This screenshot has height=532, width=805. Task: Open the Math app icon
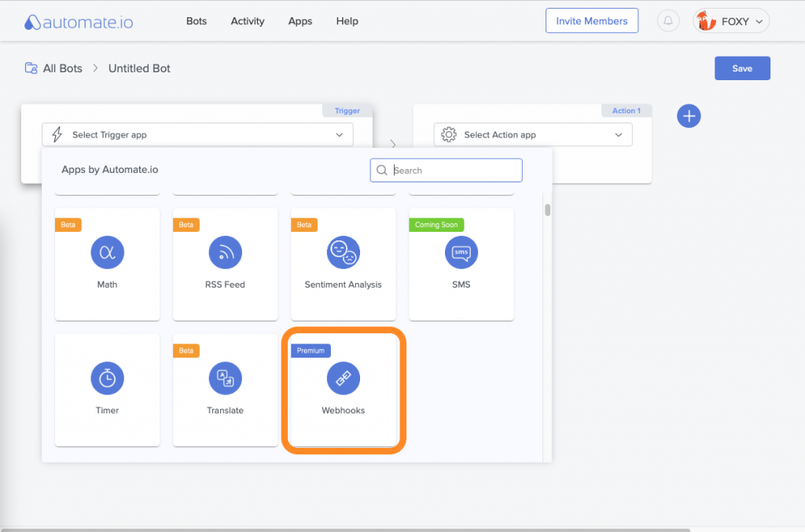click(107, 252)
